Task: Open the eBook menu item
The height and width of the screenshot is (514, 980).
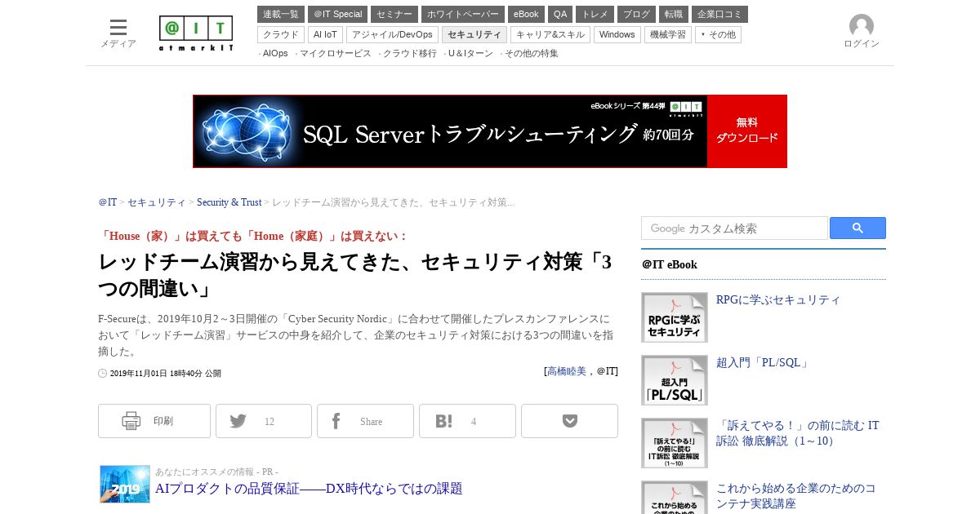Action: tap(526, 14)
